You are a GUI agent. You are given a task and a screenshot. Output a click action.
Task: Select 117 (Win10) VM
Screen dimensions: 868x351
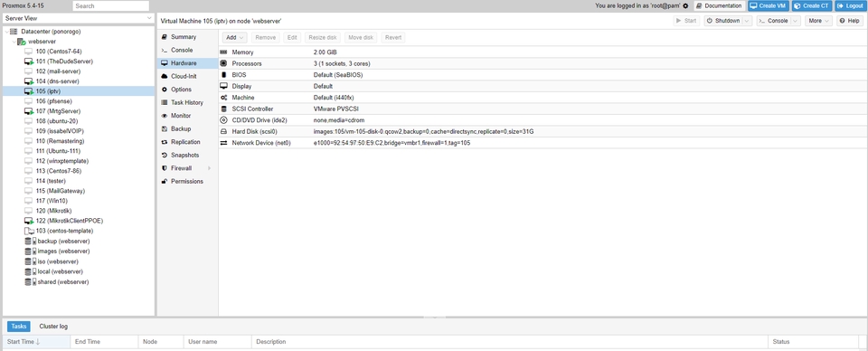[52, 201]
